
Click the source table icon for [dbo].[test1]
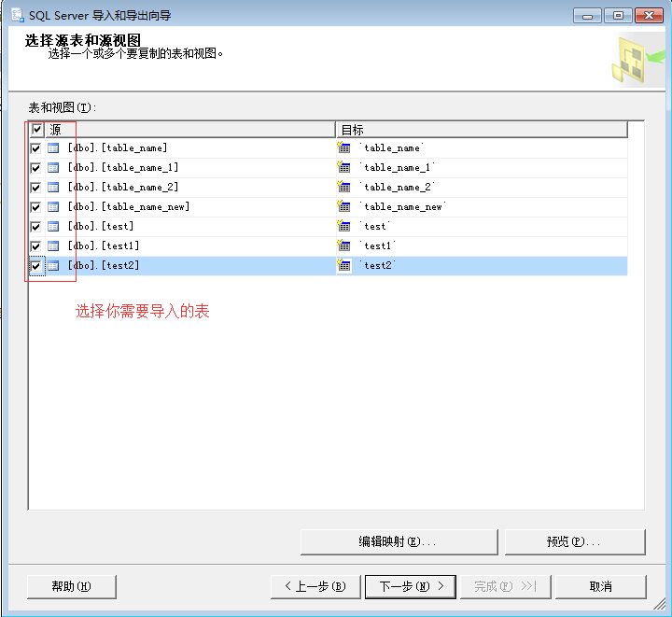point(53,246)
